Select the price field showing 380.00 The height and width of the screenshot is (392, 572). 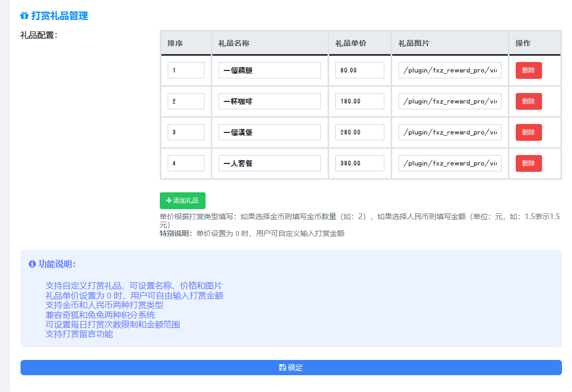tap(360, 163)
